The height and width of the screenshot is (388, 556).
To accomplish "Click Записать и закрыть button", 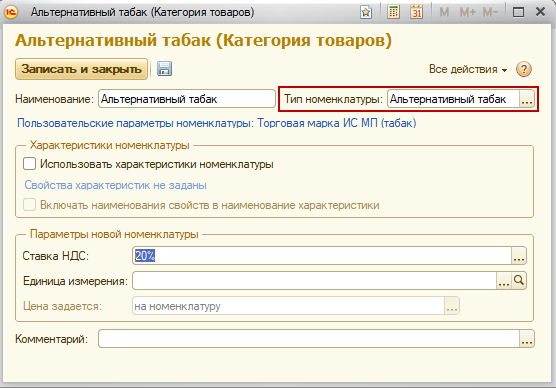I will coord(81,69).
